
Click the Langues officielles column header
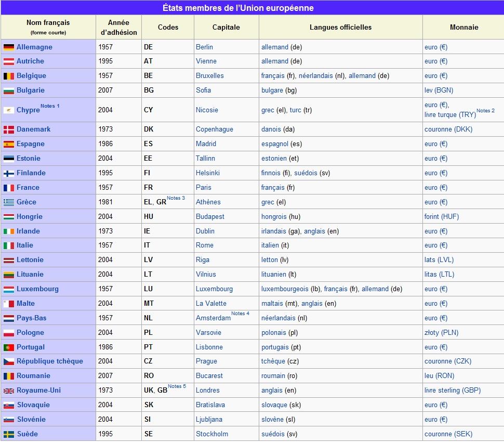point(340,27)
